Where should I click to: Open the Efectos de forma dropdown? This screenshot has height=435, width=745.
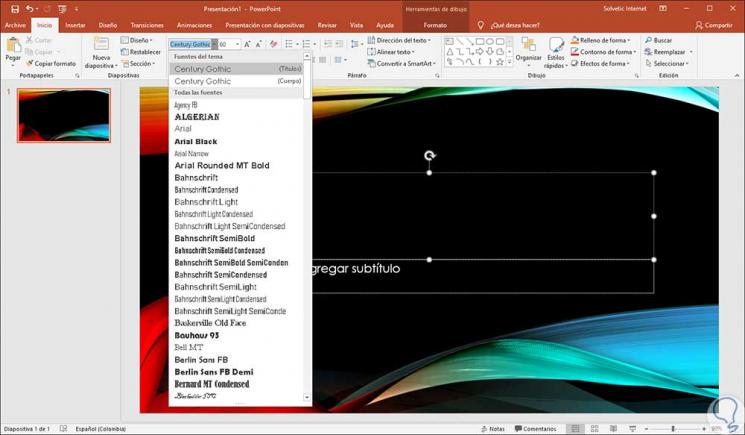(601, 63)
